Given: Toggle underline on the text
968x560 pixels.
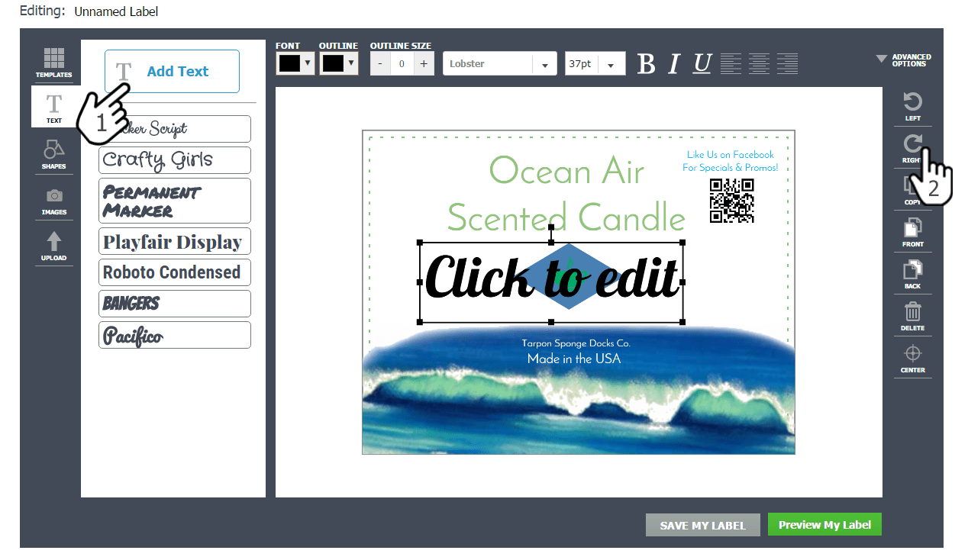Looking at the screenshot, I should coord(701,64).
